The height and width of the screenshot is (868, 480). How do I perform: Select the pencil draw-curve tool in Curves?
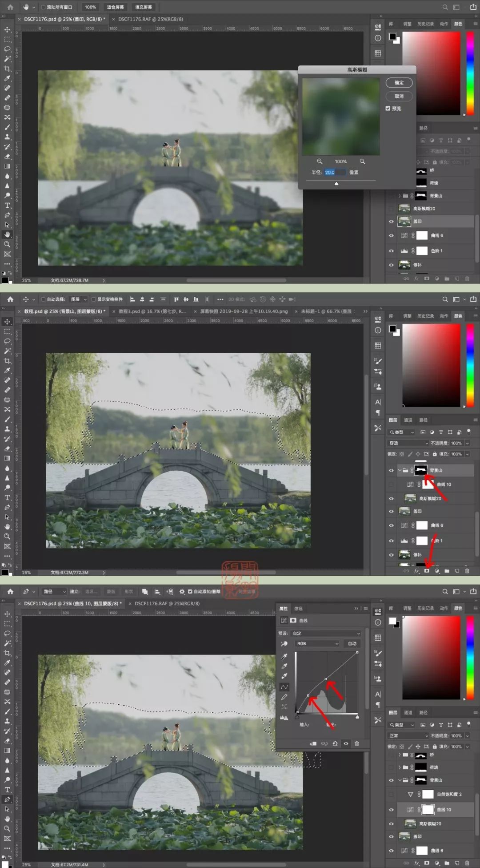pyautogui.click(x=284, y=697)
